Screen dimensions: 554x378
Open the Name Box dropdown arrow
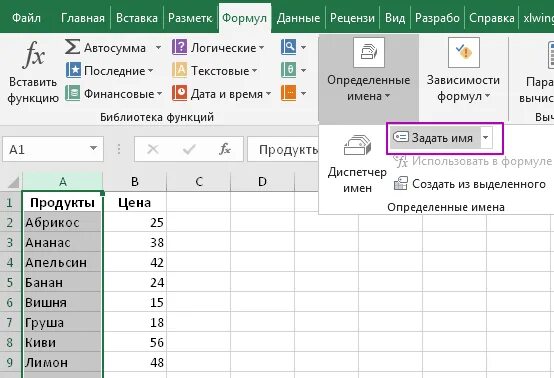(x=93, y=148)
